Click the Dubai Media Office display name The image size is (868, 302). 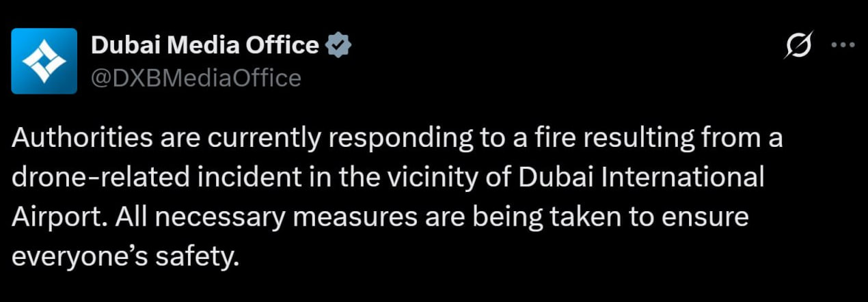tap(204, 46)
